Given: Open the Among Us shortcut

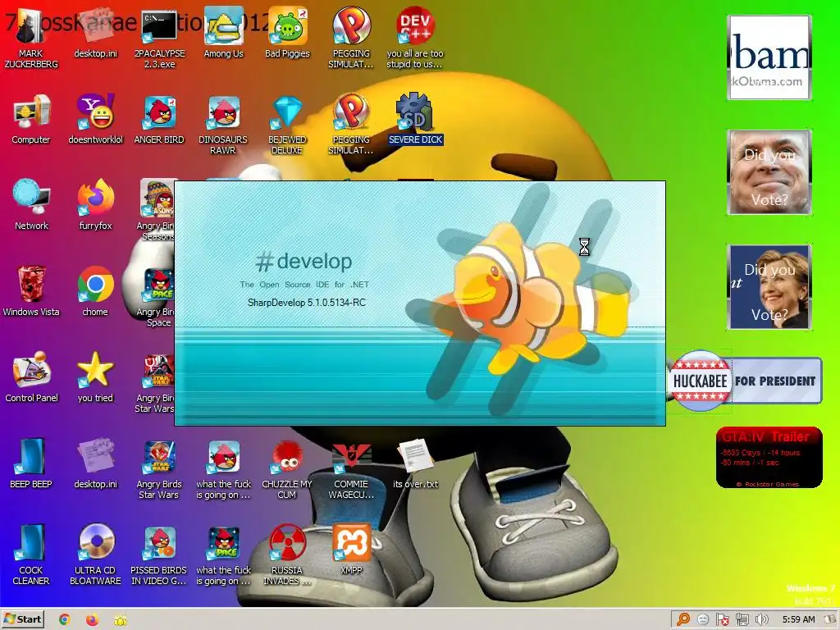Looking at the screenshot, I should (223, 33).
